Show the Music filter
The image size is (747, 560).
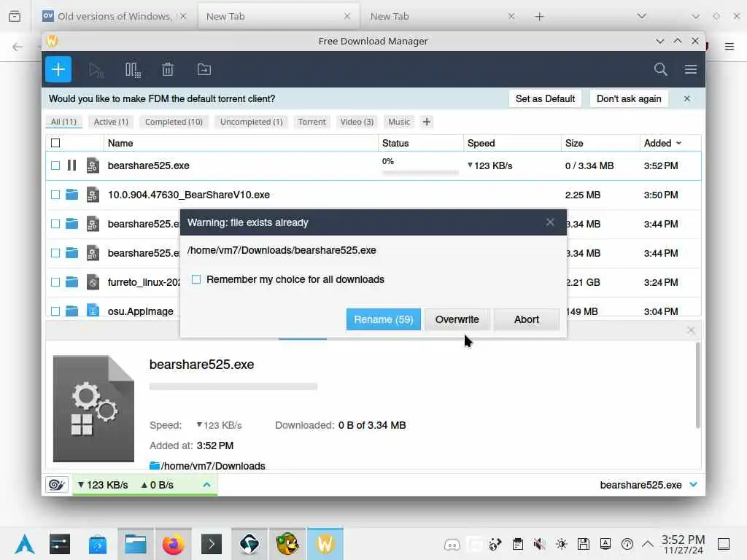point(399,122)
